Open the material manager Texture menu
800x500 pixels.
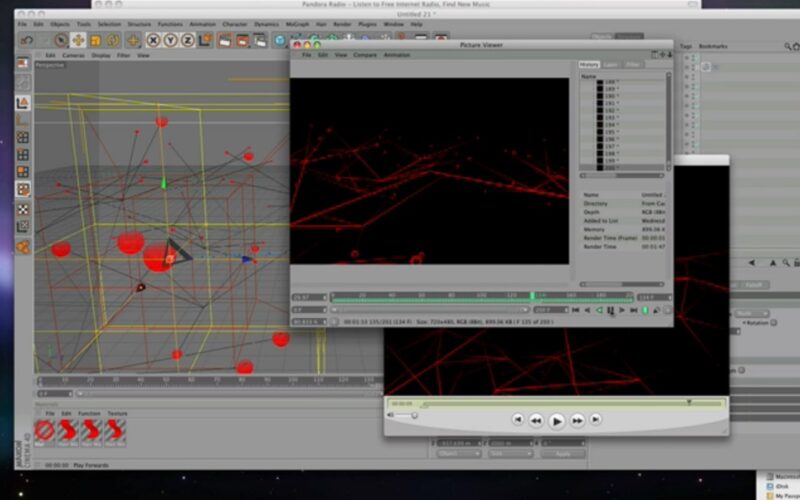pyautogui.click(x=117, y=413)
